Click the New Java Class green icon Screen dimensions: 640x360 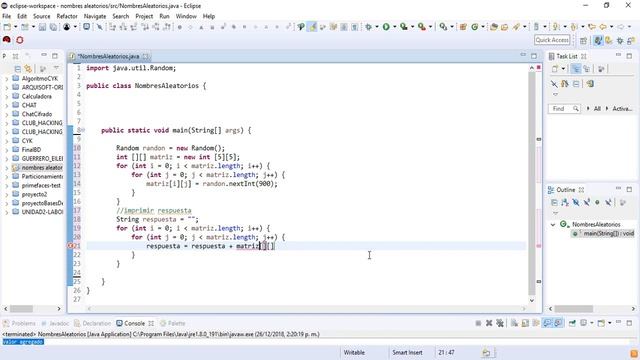475,27
